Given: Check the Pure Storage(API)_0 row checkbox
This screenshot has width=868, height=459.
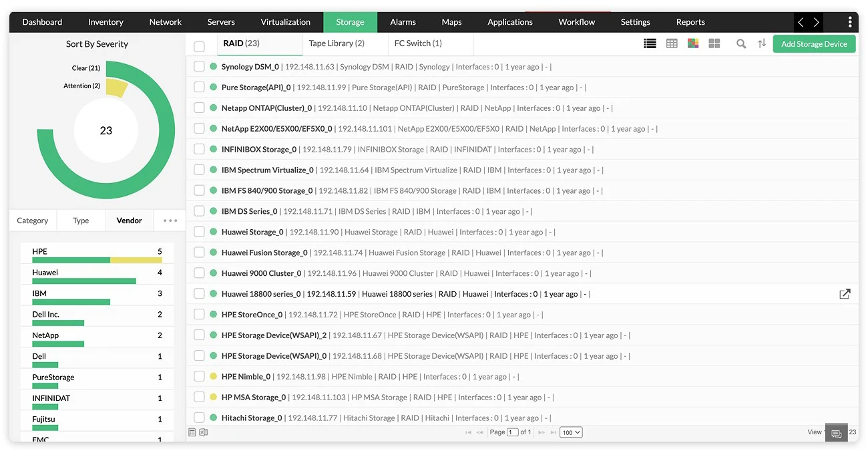Looking at the screenshot, I should pos(199,88).
